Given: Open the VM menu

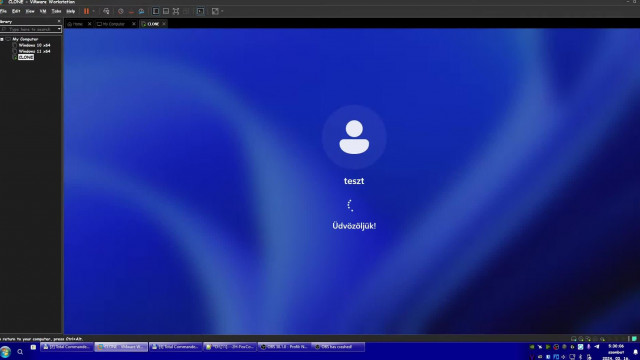Looking at the screenshot, I should pos(43,11).
